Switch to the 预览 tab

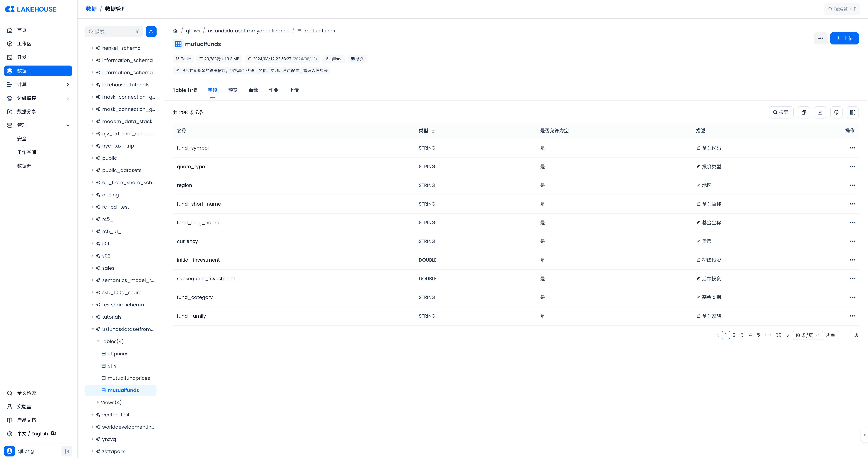[x=232, y=90]
